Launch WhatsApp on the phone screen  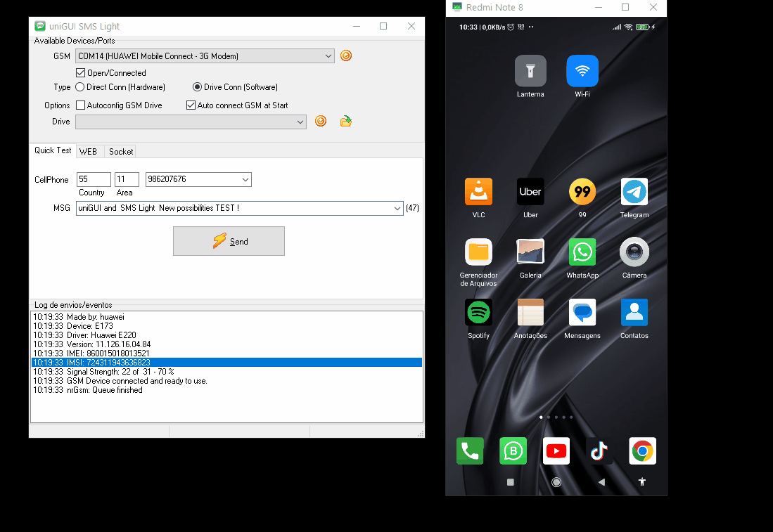coord(582,252)
